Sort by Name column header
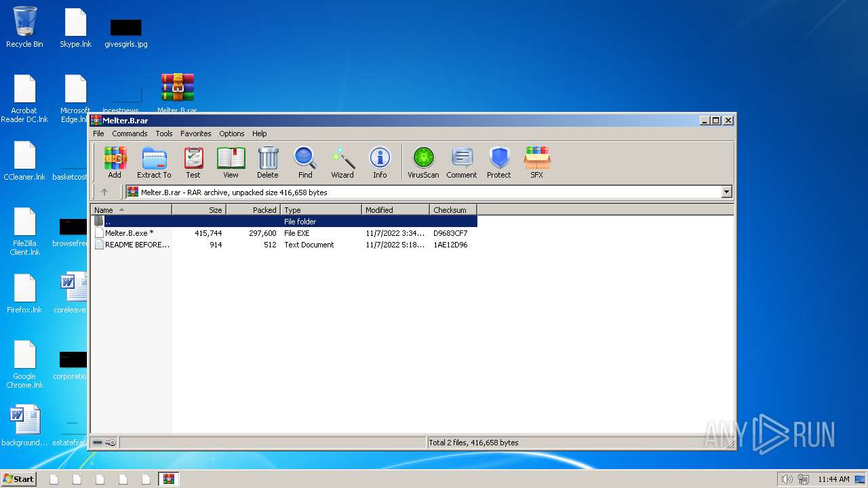Screen dimensions: 868x488 tap(132, 210)
